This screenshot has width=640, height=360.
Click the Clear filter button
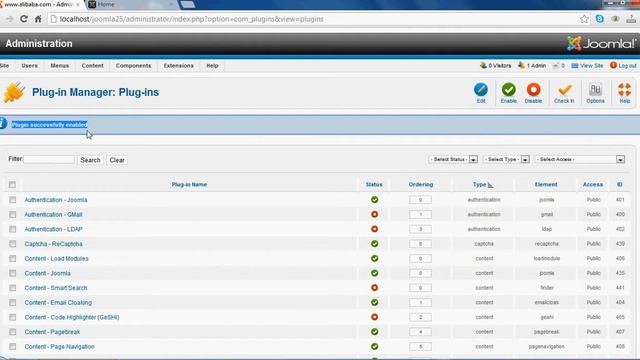click(x=117, y=160)
